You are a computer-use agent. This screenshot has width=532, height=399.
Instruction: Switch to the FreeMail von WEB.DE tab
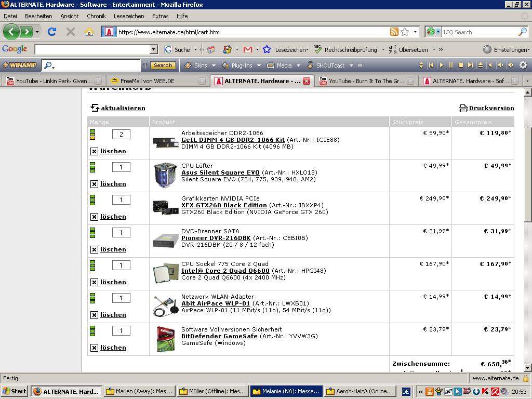[x=158, y=81]
